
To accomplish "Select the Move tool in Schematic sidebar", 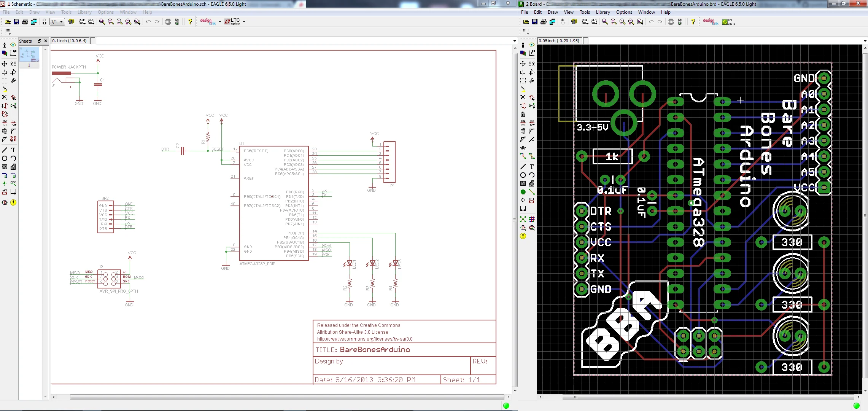I will point(5,64).
